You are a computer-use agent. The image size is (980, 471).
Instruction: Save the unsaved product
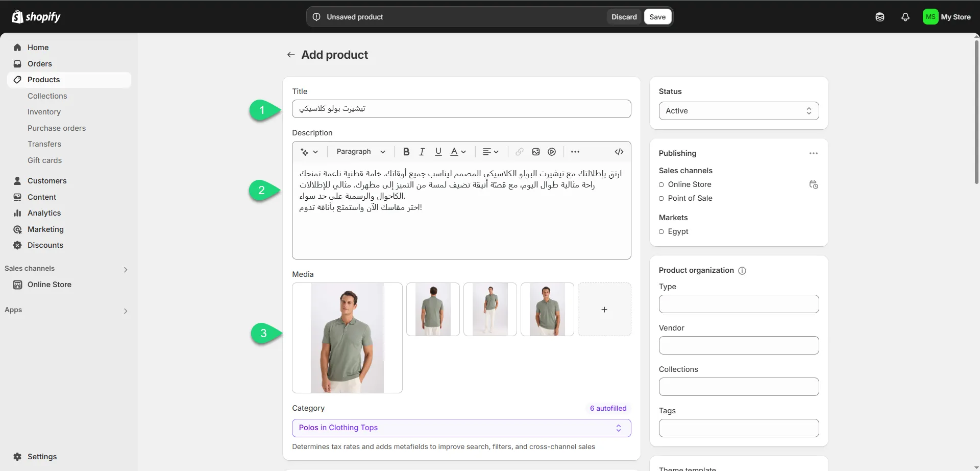tap(657, 17)
